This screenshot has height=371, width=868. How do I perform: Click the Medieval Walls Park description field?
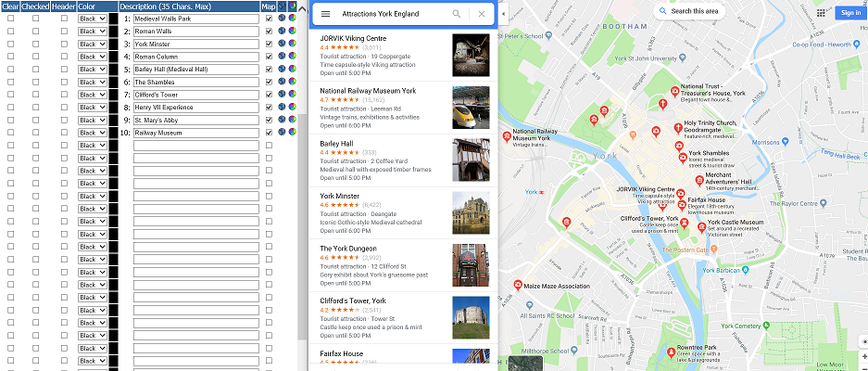(196, 19)
